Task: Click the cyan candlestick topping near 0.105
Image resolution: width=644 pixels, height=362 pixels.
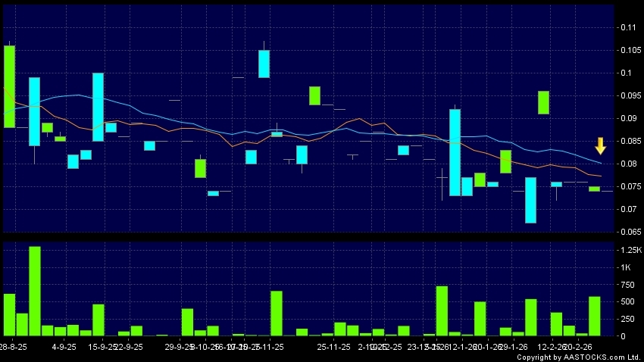Action: pos(264,64)
